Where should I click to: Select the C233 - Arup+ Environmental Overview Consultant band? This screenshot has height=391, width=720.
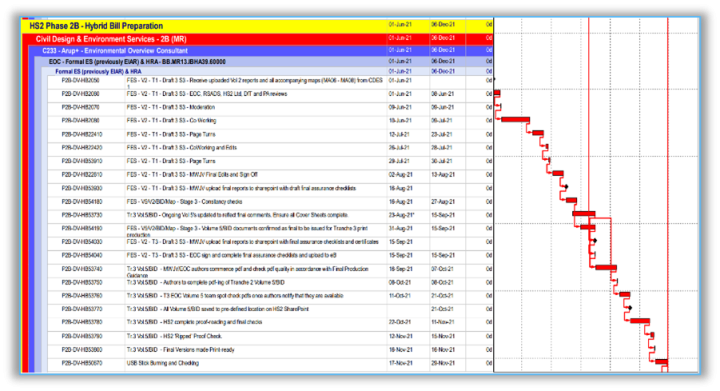click(x=264, y=50)
